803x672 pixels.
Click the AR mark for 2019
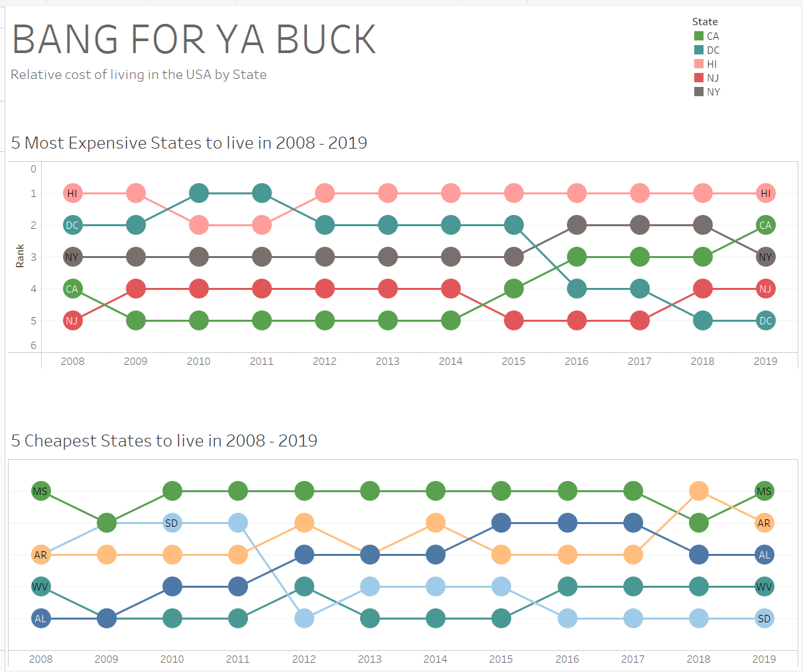coord(764,523)
